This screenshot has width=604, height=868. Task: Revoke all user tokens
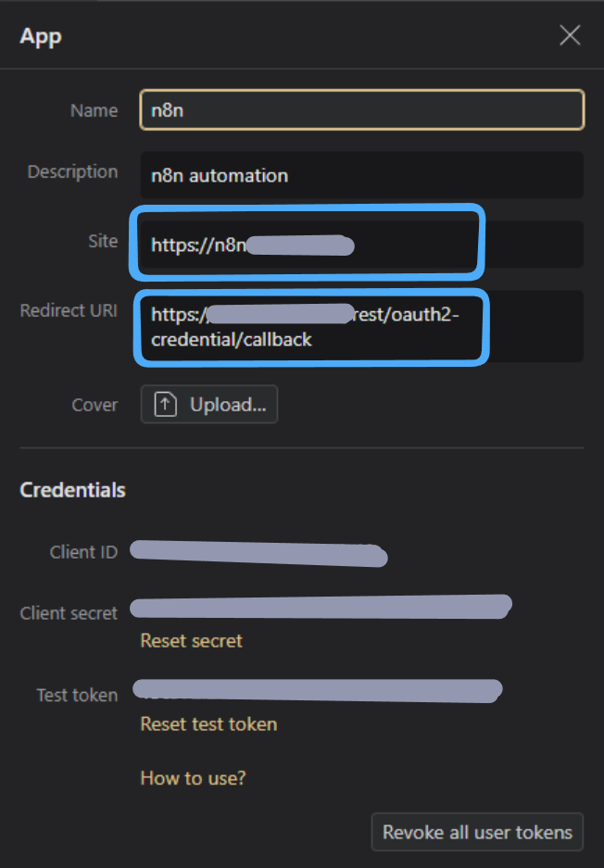[x=477, y=832]
